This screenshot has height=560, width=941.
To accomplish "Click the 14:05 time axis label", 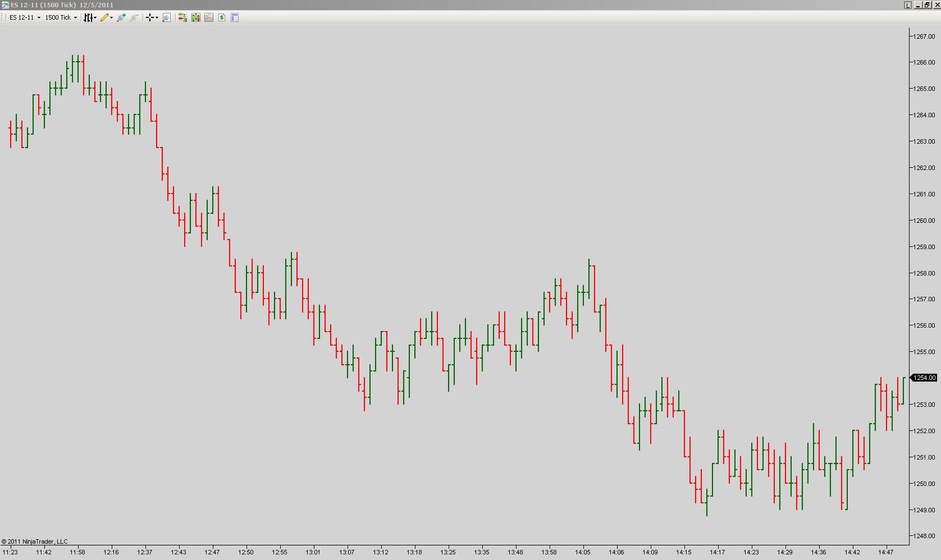I will (583, 552).
